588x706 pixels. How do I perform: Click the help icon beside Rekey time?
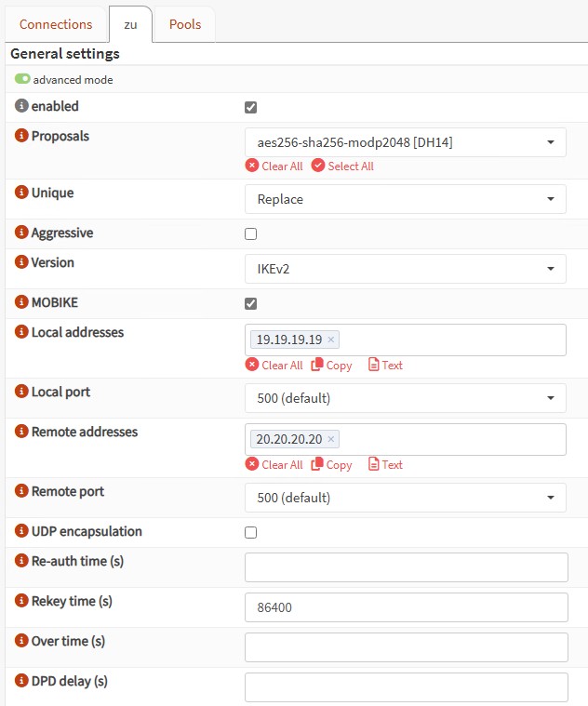coord(22,601)
